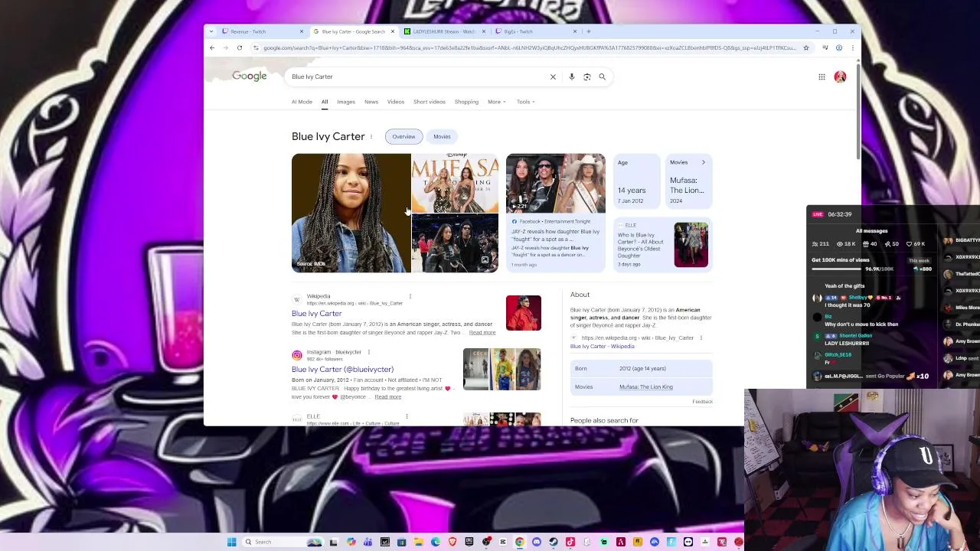Bookmark this page with star icon

pyautogui.click(x=805, y=47)
